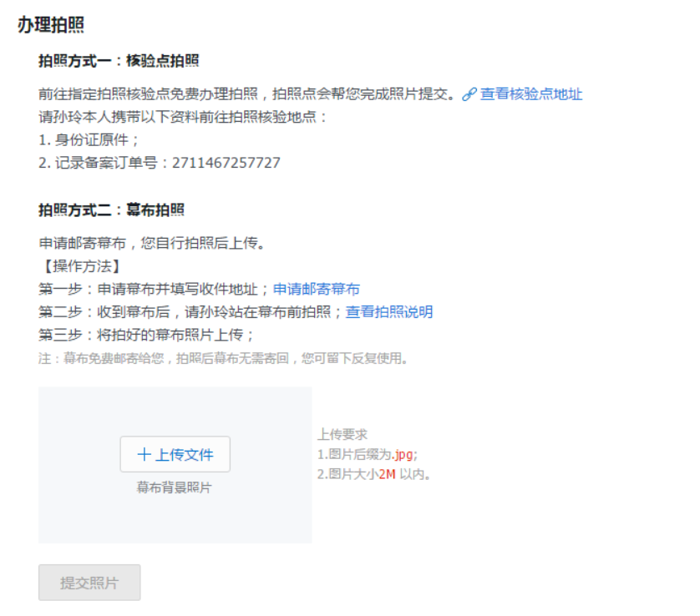Click the order number 2711467257727

226,163
